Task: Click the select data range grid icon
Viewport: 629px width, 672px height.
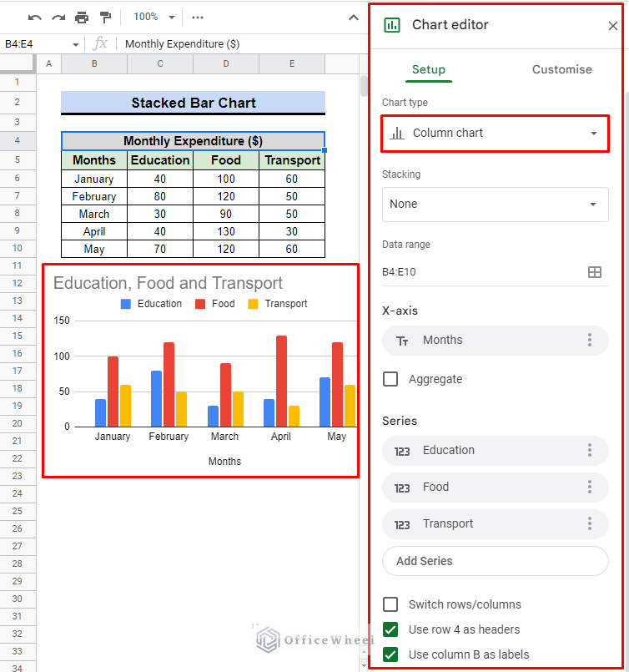Action: point(595,272)
